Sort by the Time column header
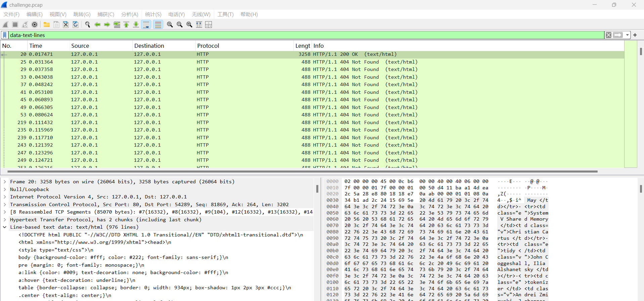Viewport: 644px width, 301px height. pos(48,46)
